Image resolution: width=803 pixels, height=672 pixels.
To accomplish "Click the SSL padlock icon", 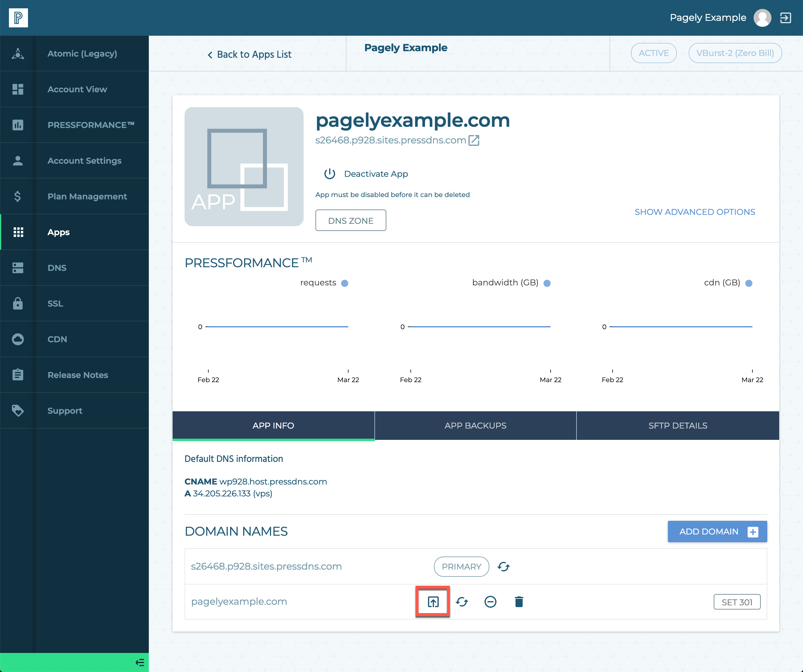I will 18,303.
